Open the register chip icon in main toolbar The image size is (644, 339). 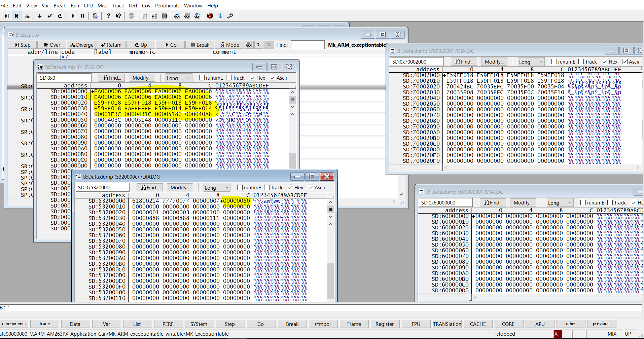[x=164, y=16]
